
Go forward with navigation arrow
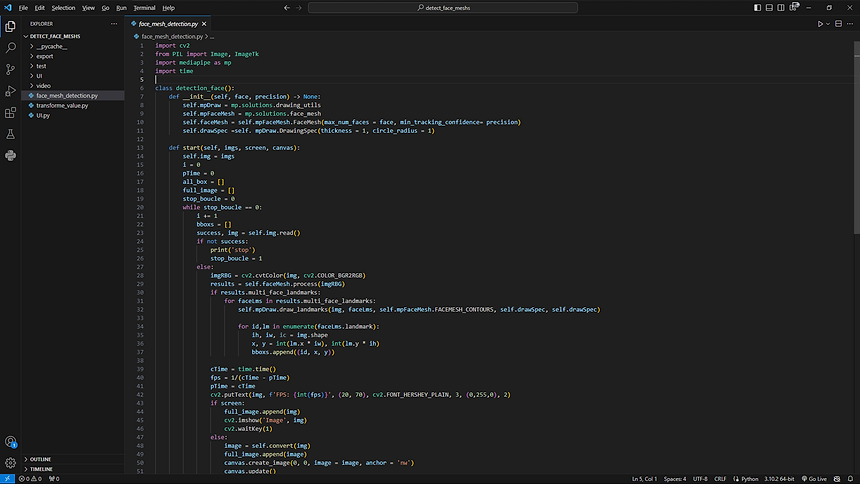[299, 8]
